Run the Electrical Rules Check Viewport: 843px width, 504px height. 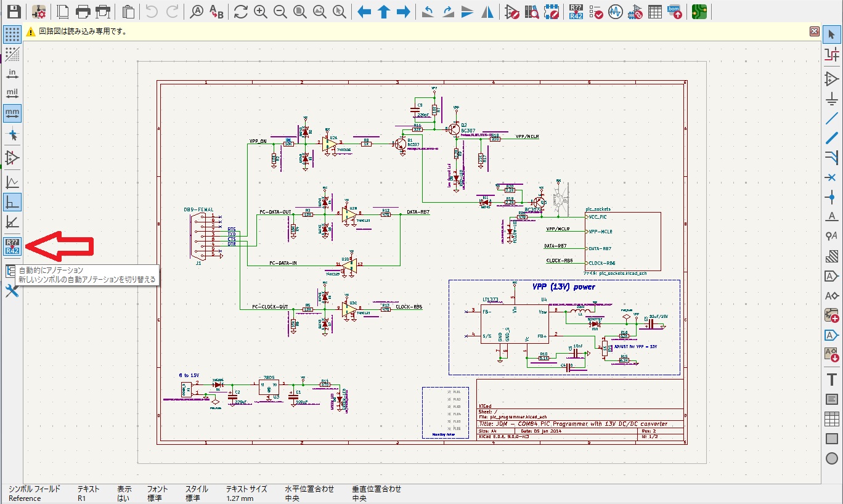tap(596, 11)
